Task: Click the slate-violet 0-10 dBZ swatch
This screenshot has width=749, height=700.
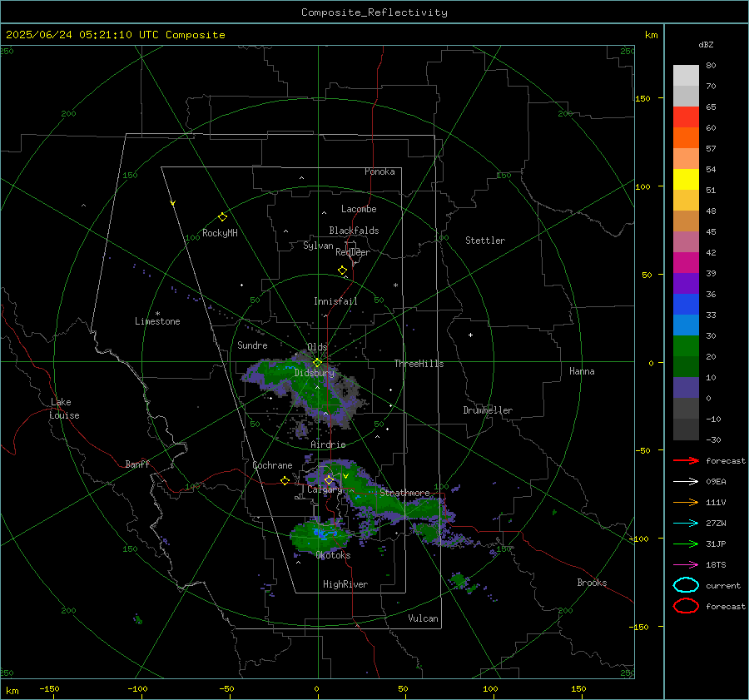Action: pos(686,388)
